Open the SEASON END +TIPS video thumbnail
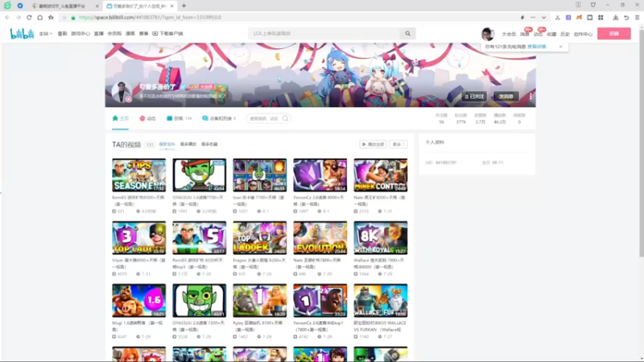The height and width of the screenshot is (362, 644). (x=138, y=175)
